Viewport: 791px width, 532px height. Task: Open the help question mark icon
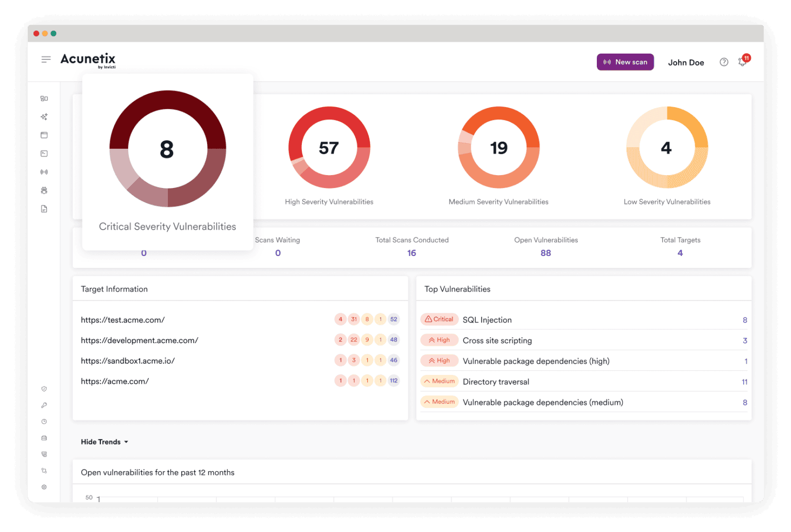(x=724, y=62)
